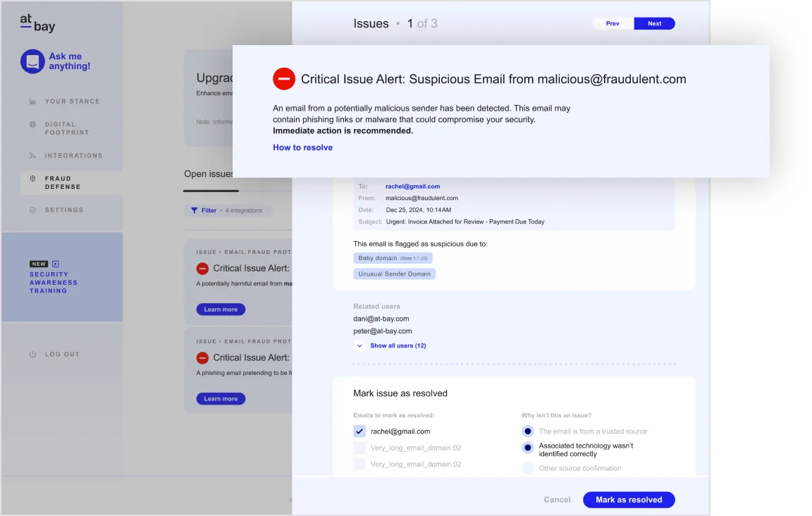Click the Fraud Defense shield icon

tap(32, 179)
